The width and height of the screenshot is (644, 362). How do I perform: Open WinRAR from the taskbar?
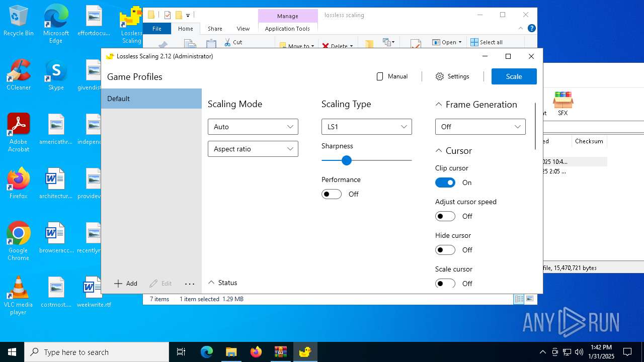click(x=280, y=352)
